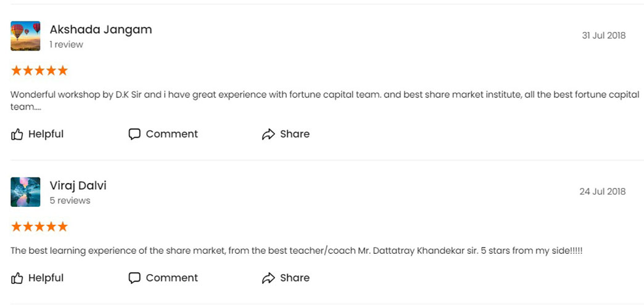644x308 pixels.
Task: View Akshada's '1 review' count
Action: pos(66,44)
